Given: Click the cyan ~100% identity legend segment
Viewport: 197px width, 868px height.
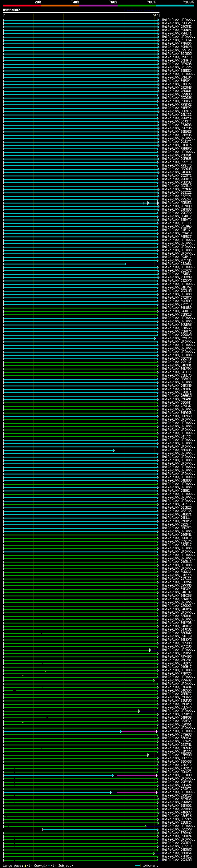Looking at the screenshot, I should pos(175,6).
